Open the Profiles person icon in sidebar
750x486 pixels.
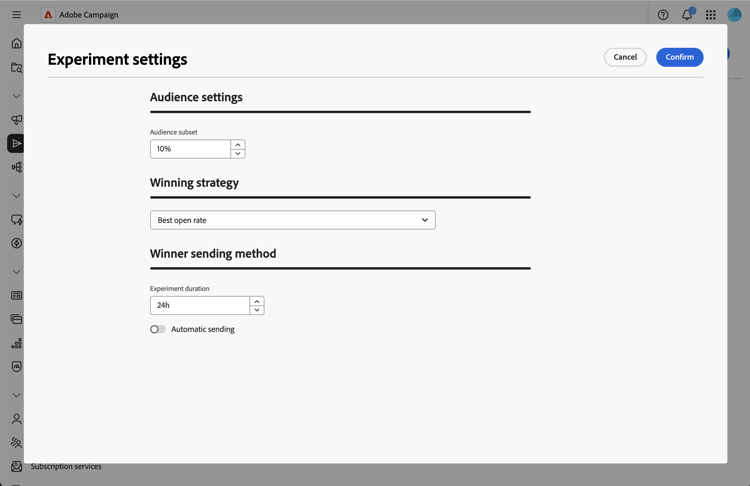(16, 419)
